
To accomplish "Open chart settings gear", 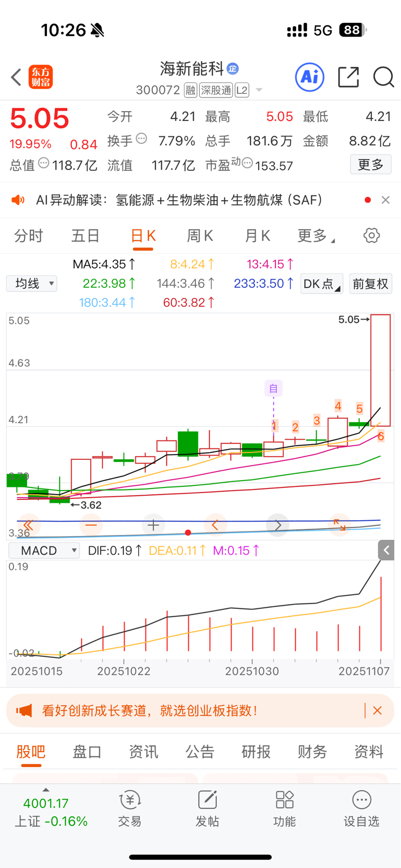I will [x=372, y=236].
